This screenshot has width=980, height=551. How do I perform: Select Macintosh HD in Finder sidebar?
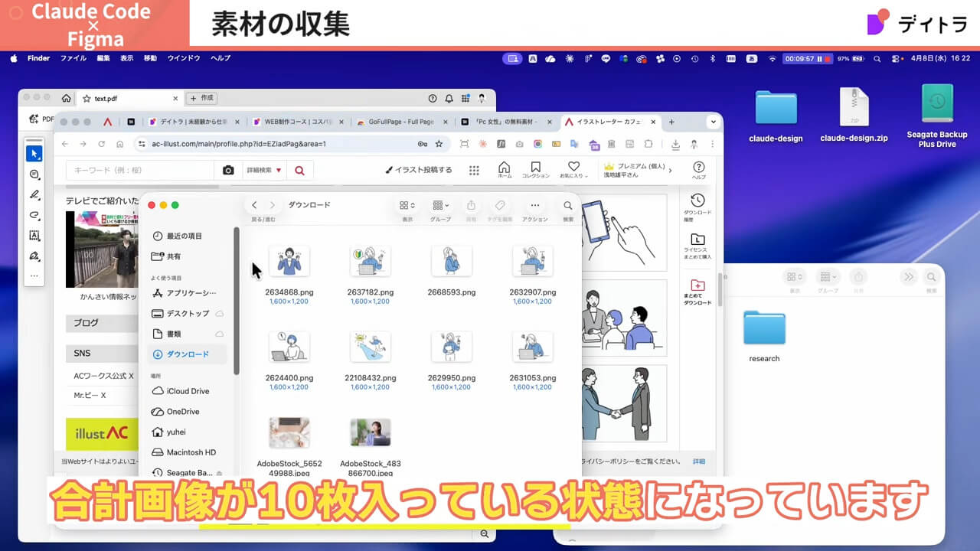(188, 452)
